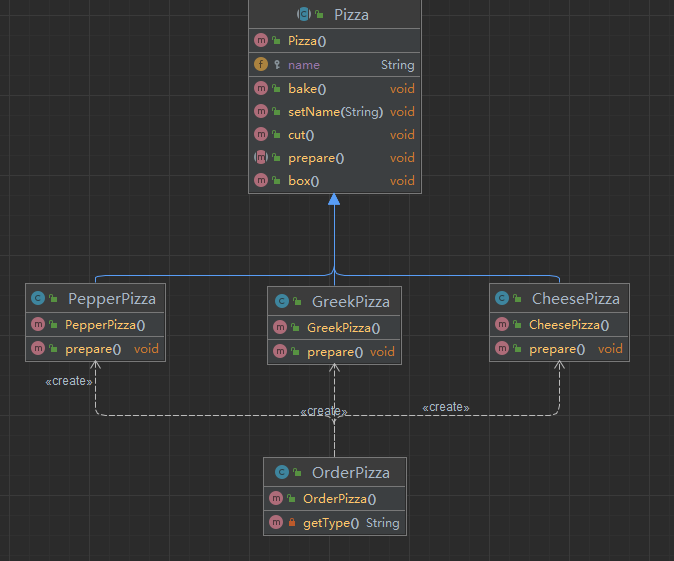Click the abstract class icon beside Pizza
The width and height of the screenshot is (674, 561).
point(304,14)
